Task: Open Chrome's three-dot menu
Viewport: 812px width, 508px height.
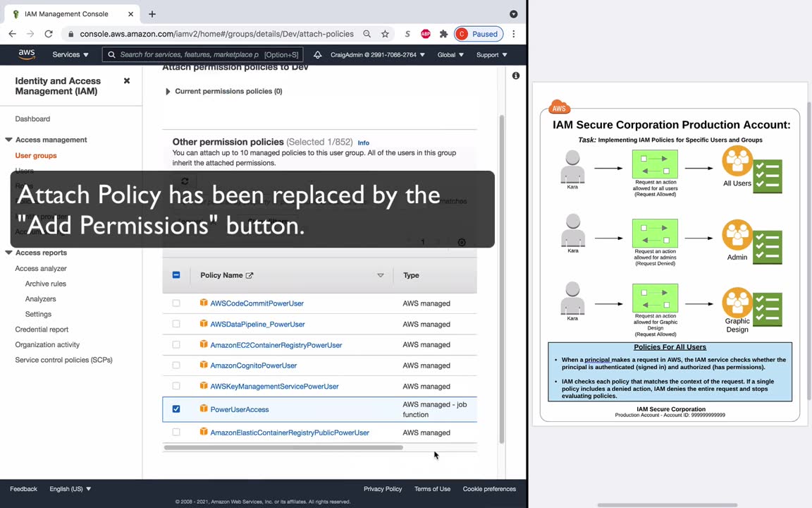Action: pos(514,34)
